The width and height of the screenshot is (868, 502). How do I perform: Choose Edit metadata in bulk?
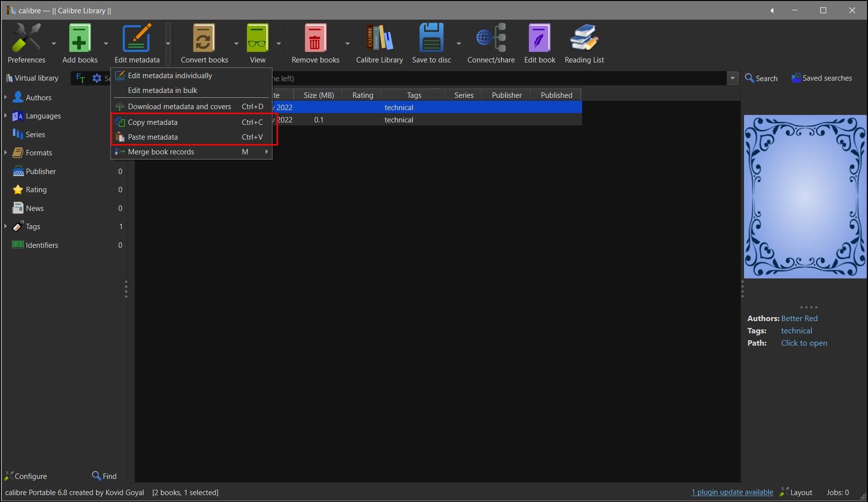point(192,90)
